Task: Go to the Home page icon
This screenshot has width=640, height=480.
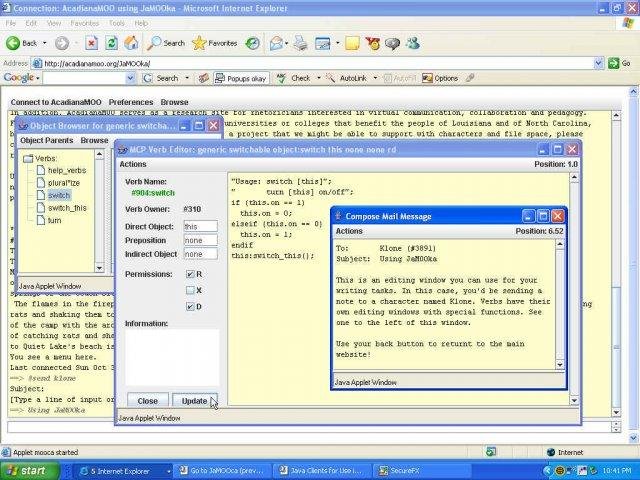Action: (x=131, y=43)
